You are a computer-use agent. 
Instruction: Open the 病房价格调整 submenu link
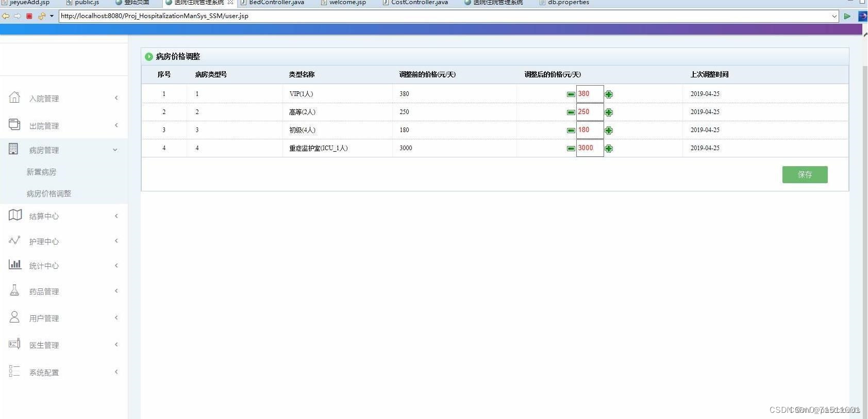point(49,194)
